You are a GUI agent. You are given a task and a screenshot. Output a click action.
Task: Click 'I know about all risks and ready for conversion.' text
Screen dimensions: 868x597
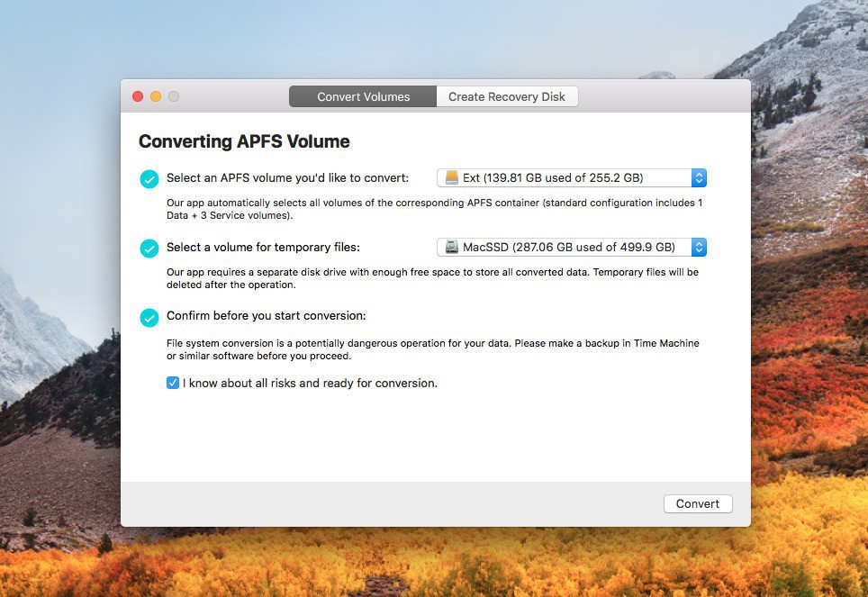point(310,384)
